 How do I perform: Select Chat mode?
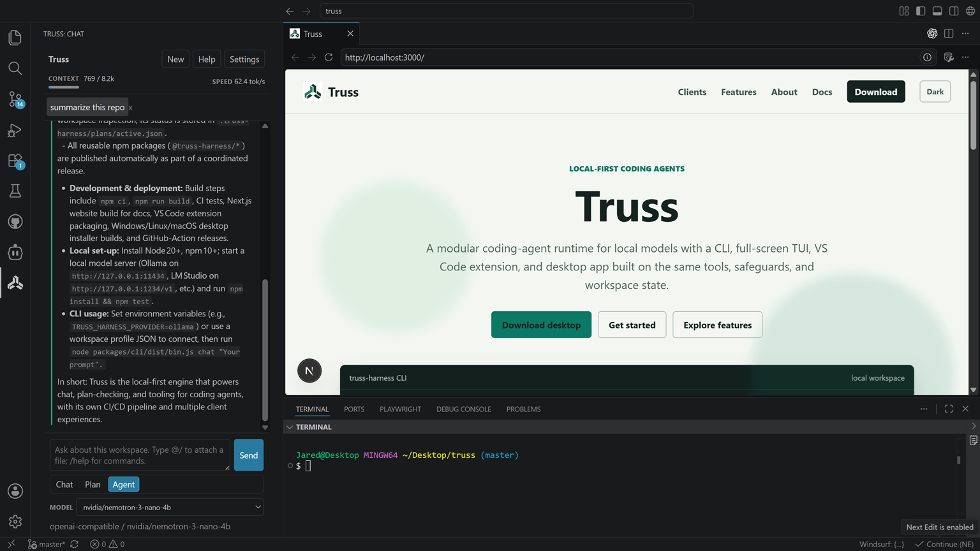coord(64,485)
